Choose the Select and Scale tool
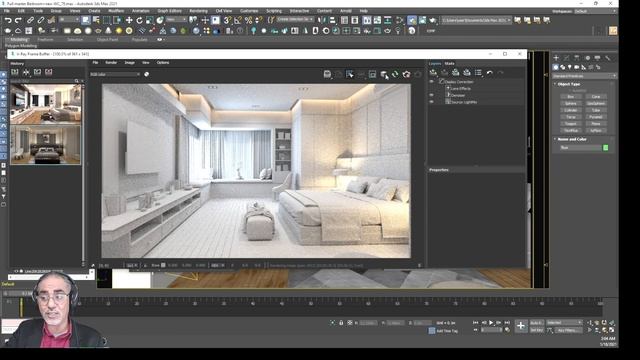The image size is (640, 360). (150, 20)
